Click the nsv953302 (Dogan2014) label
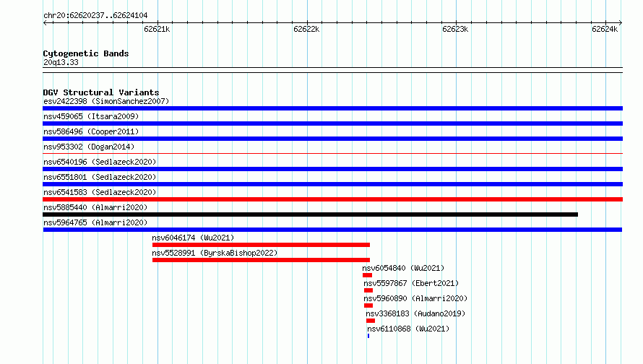This screenshot has height=364, width=643. [89, 147]
